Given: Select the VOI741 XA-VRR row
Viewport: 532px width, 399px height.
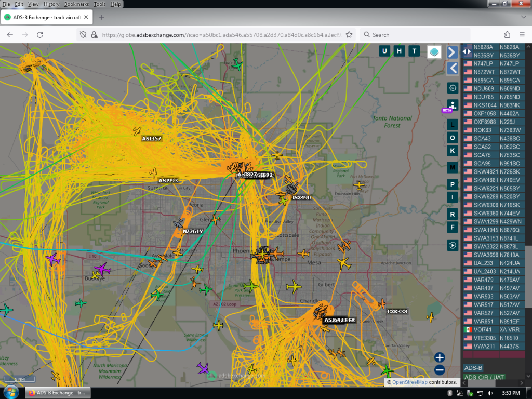Looking at the screenshot, I should pyautogui.click(x=494, y=329).
